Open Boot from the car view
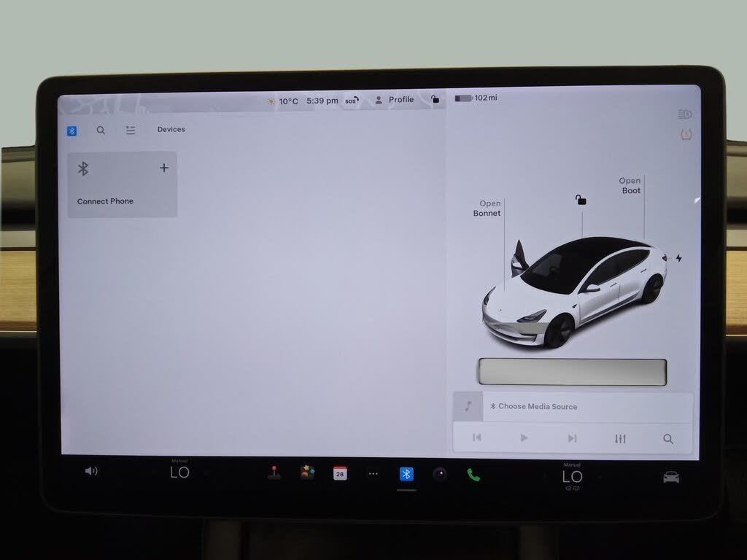Image resolution: width=747 pixels, height=560 pixels. click(x=630, y=185)
